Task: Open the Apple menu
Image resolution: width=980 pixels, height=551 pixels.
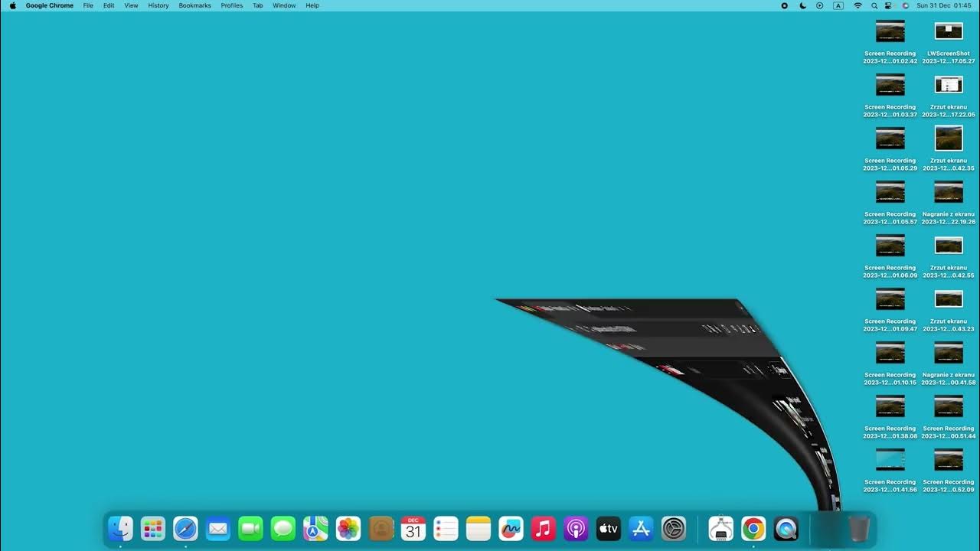Action: [x=12, y=5]
